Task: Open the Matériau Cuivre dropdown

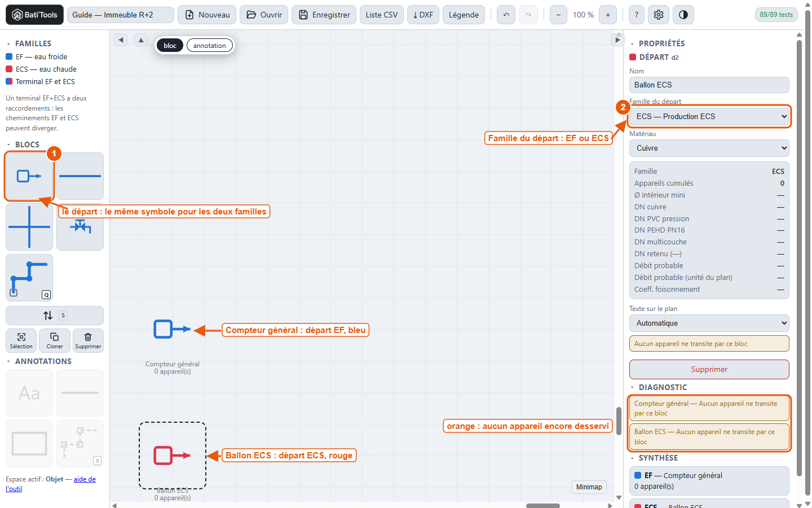Action: click(x=709, y=148)
